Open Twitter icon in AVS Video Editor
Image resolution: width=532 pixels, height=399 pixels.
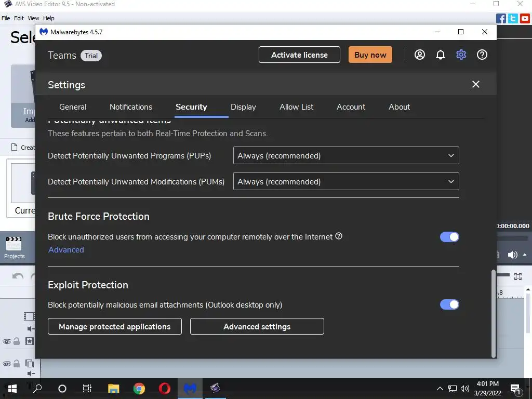[513, 18]
